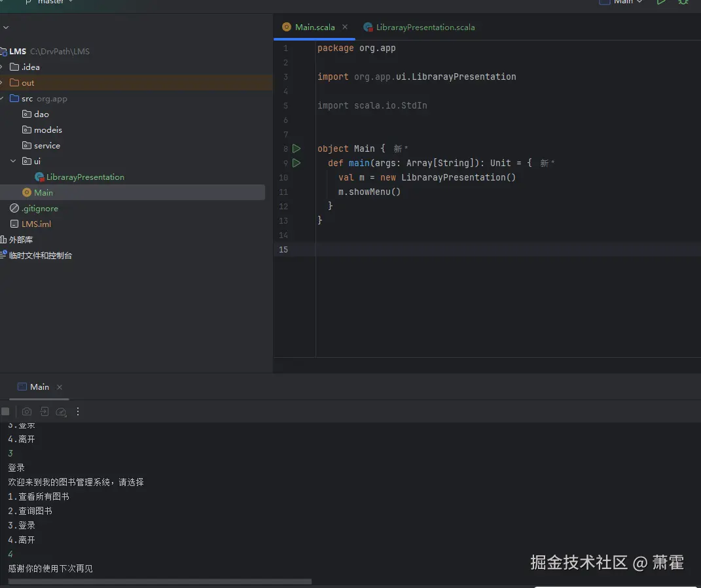Open the profiler gauge icon in run toolbar

click(x=61, y=411)
